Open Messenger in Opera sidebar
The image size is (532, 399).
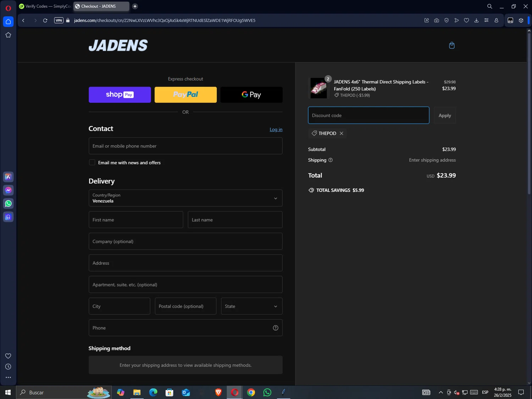pos(8,190)
